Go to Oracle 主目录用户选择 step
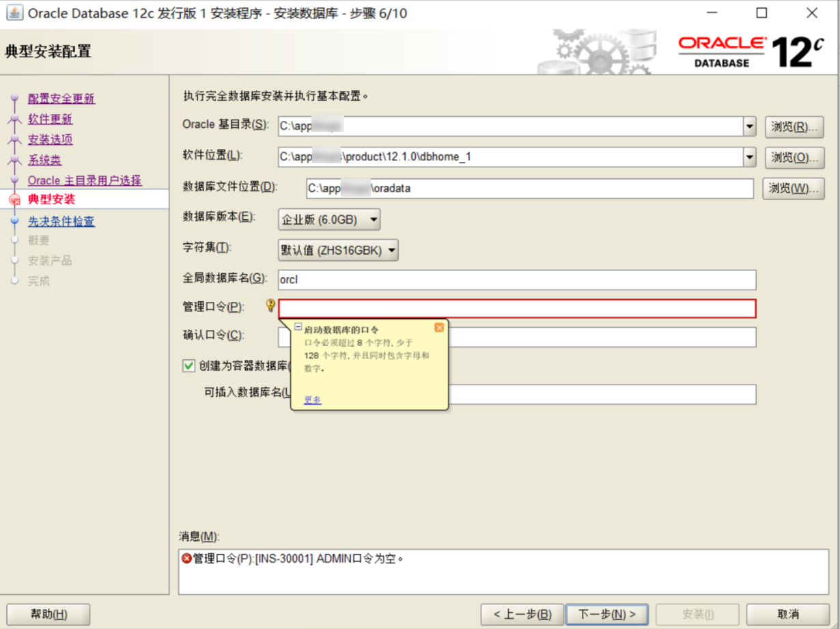This screenshot has width=840, height=629. [85, 180]
